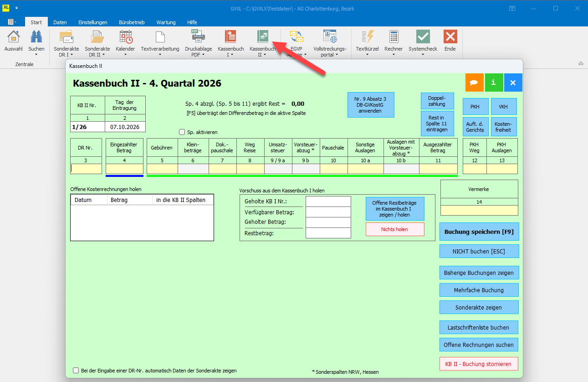The height and width of the screenshot is (382, 588).
Task: Open Sonderakte DR I folder icon
Action: tap(66, 37)
